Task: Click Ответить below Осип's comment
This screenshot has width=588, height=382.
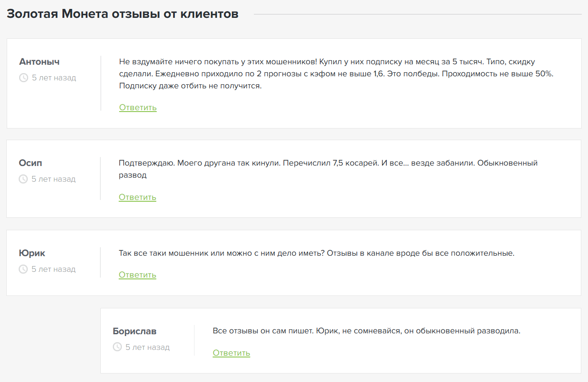Action: pos(137,197)
